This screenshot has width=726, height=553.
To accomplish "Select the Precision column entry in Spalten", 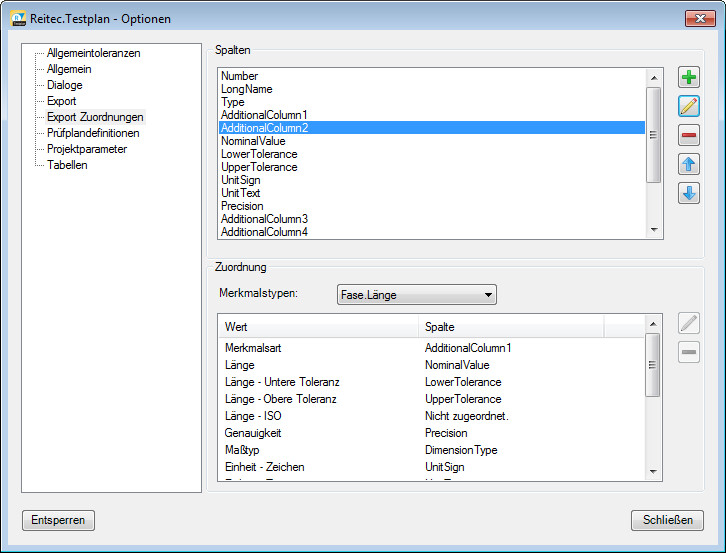I will [242, 206].
